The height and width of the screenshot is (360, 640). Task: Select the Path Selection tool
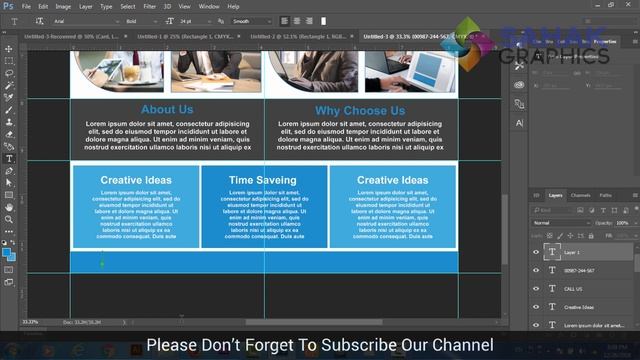tap(9, 183)
